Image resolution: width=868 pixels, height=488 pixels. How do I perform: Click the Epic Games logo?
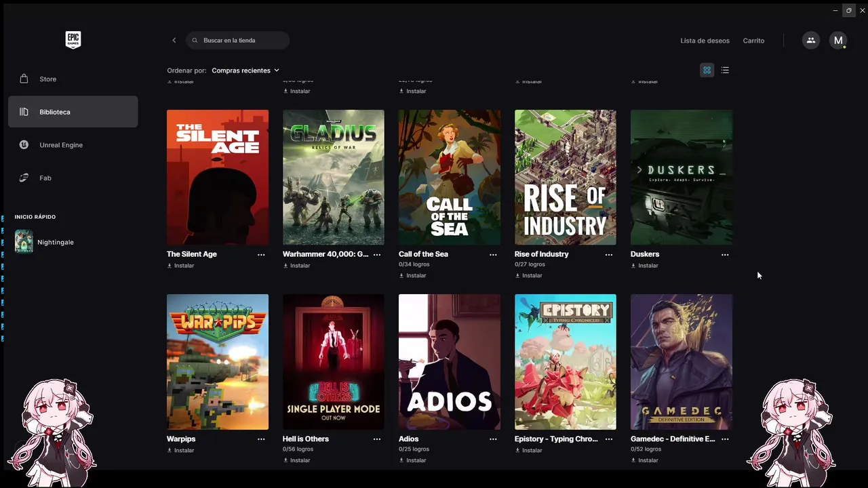(x=73, y=40)
